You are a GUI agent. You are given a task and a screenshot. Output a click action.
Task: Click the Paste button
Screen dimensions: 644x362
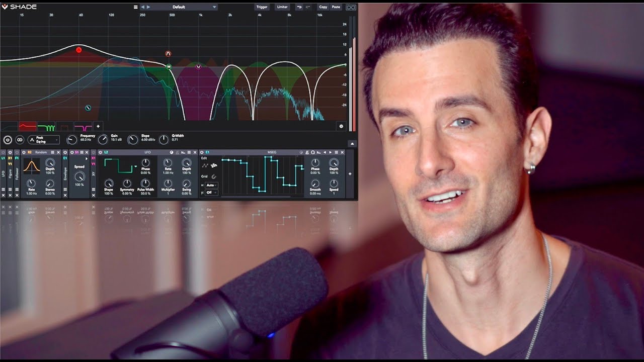tap(336, 7)
